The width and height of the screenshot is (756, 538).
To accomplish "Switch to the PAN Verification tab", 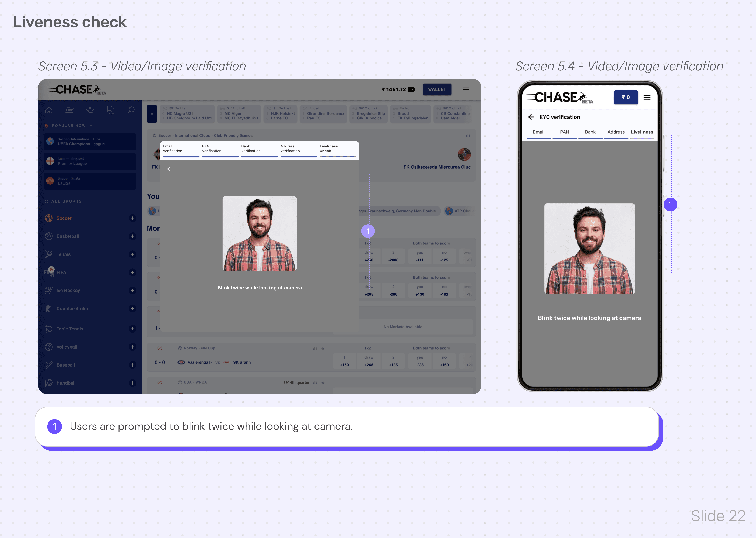I will click(x=212, y=149).
